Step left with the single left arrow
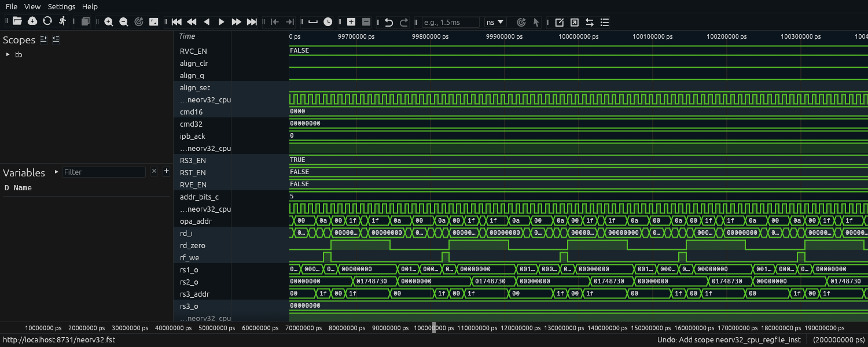Image resolution: width=868 pixels, height=347 pixels. [x=207, y=22]
